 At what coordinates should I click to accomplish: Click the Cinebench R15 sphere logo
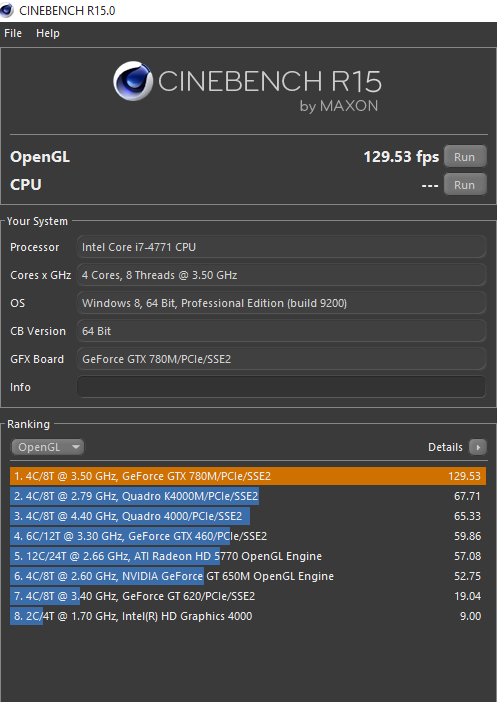click(x=133, y=81)
